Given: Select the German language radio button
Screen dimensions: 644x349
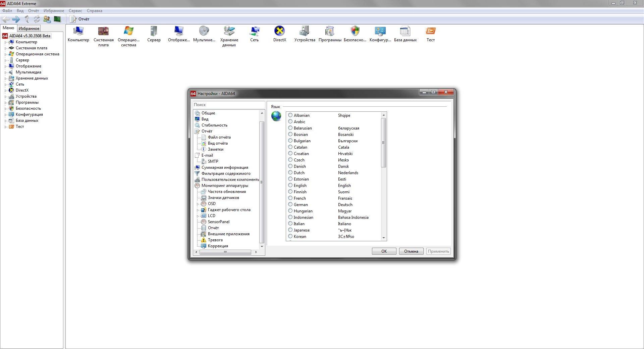Looking at the screenshot, I should coord(290,204).
